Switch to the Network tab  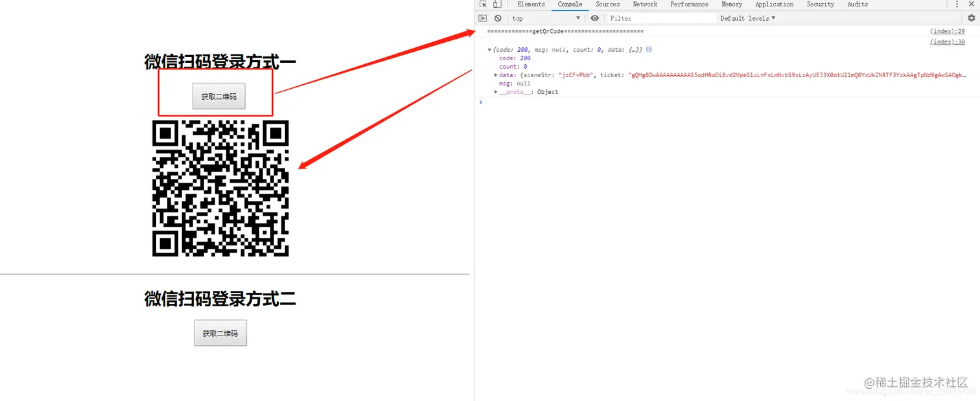pos(645,5)
